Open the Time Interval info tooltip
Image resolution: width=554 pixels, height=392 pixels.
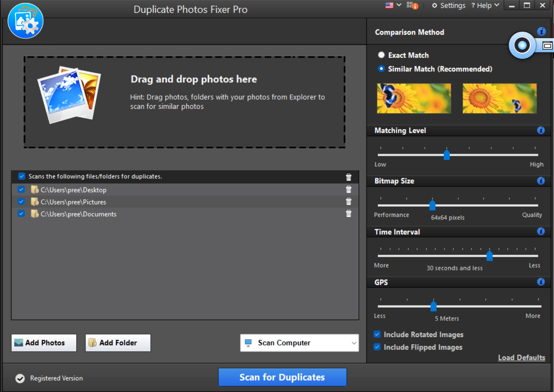click(x=541, y=231)
